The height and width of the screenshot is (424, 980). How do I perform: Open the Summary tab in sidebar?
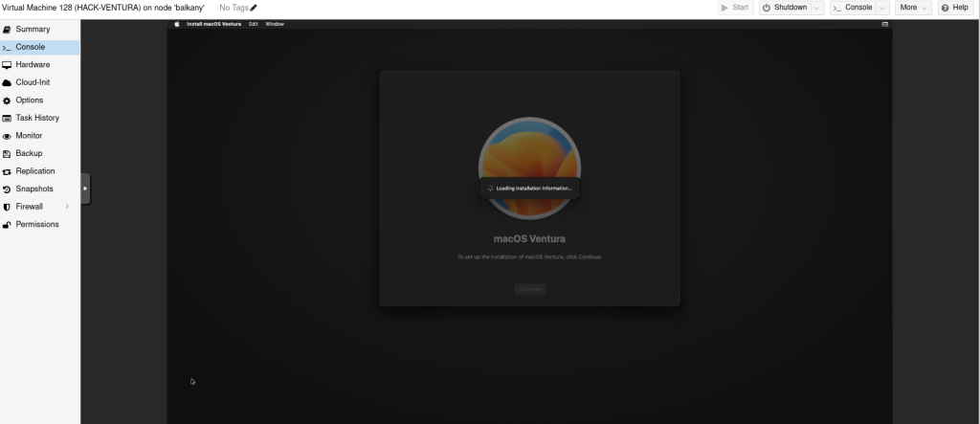click(x=33, y=29)
